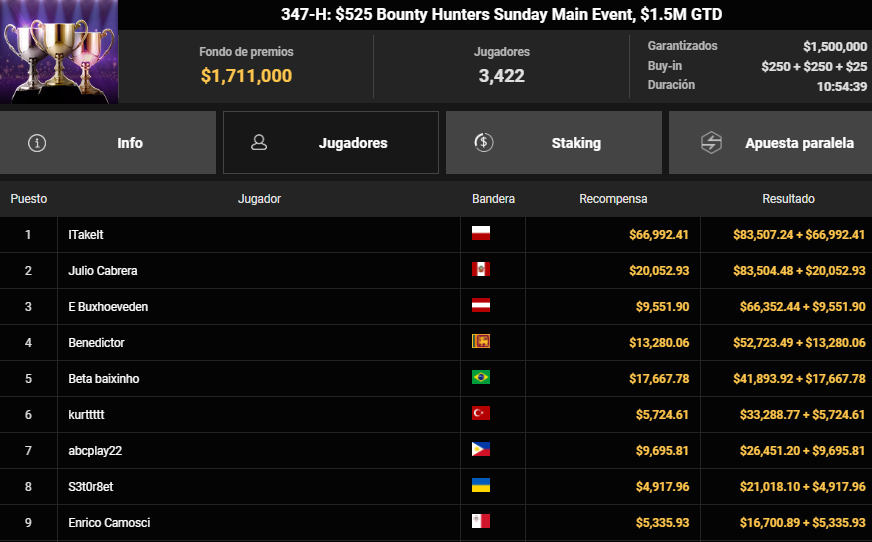Click the Turkey flag for kurttttt

[x=480, y=413]
